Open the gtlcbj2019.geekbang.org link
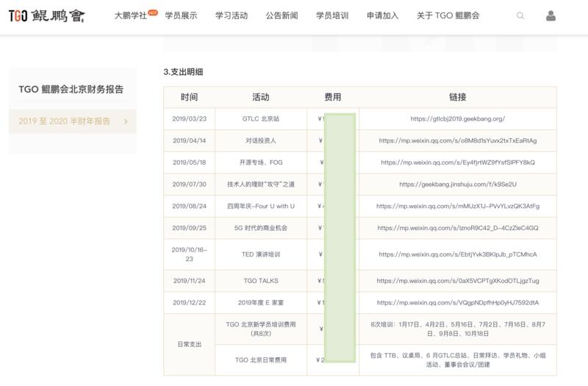588x386 pixels. coord(457,119)
